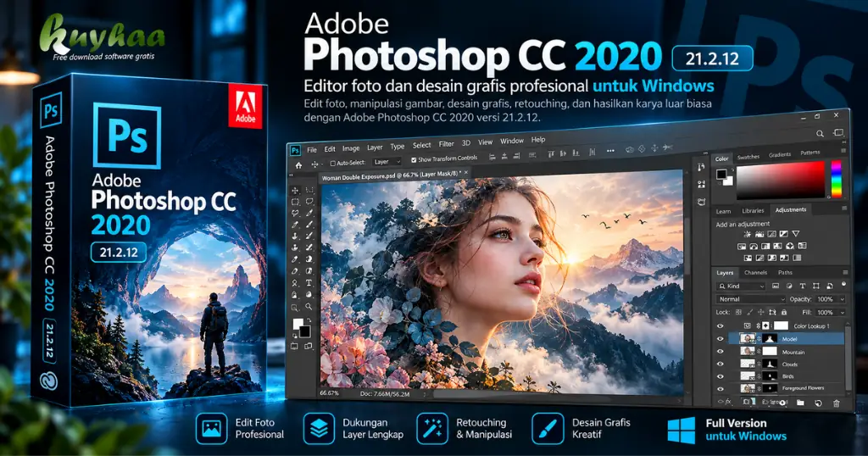The height and width of the screenshot is (456, 868).
Task: Click the red Adobe logo on box
Action: pyautogui.click(x=245, y=107)
